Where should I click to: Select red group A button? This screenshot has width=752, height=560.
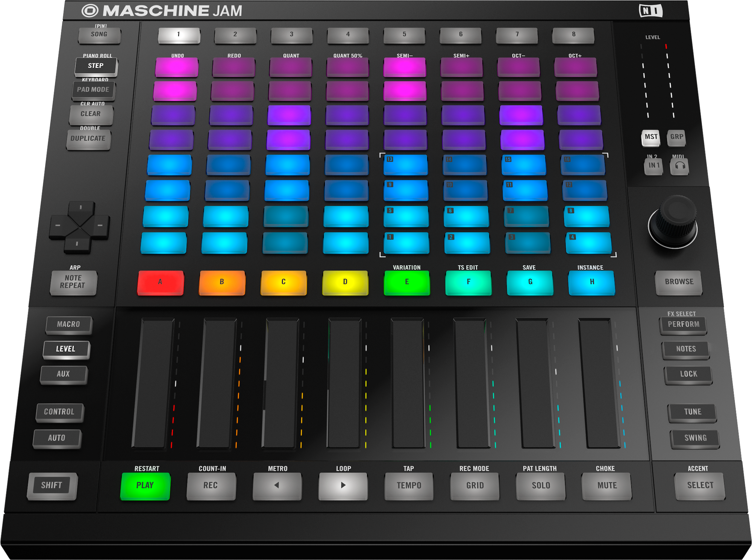[x=161, y=282]
